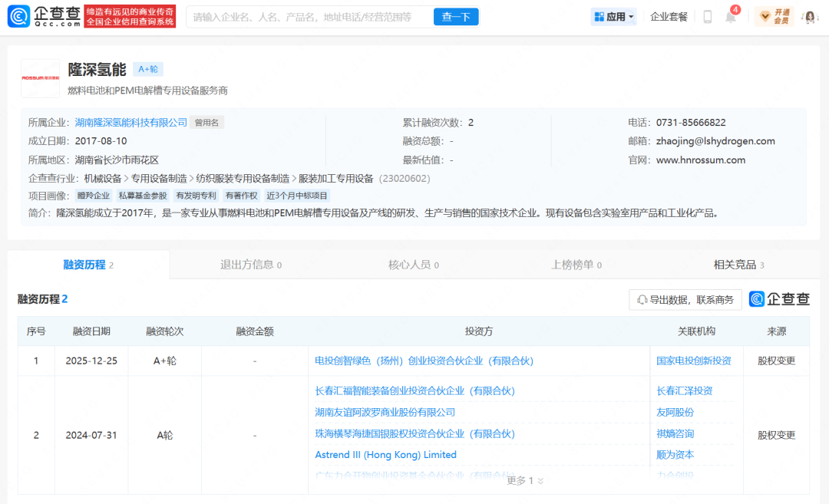The height and width of the screenshot is (504, 829).
Task: Click the user avatar in top-right
Action: 810,16
